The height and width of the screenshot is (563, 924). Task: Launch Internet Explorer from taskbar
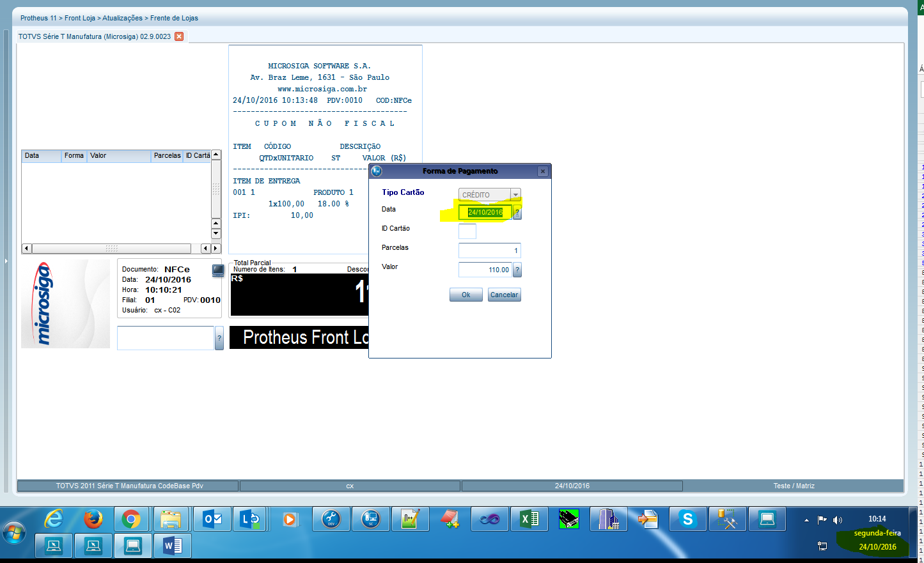(54, 519)
